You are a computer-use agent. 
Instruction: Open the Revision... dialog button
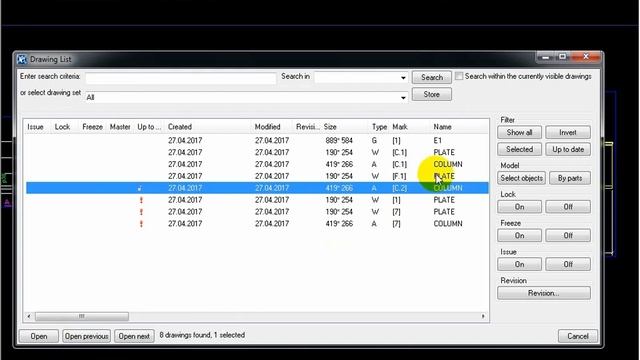click(544, 293)
